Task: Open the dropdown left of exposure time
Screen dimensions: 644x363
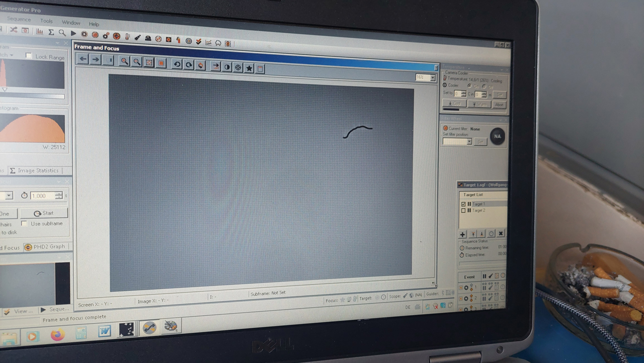Action: point(9,195)
